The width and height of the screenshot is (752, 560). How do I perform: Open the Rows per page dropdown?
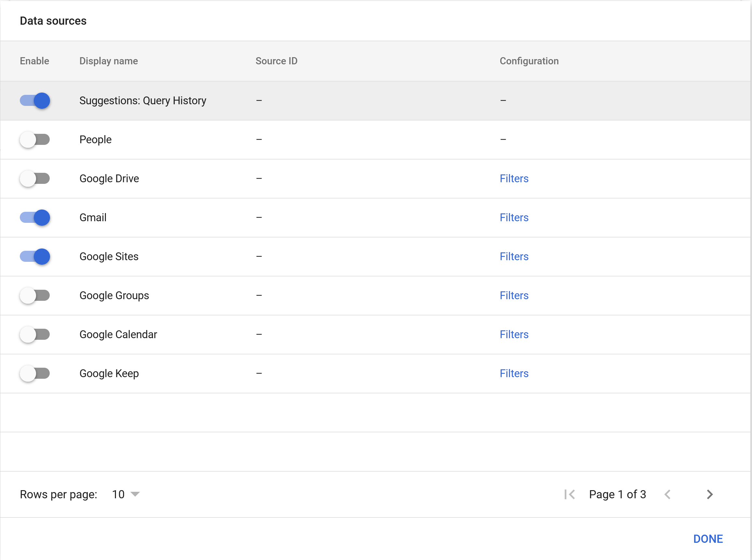[125, 494]
